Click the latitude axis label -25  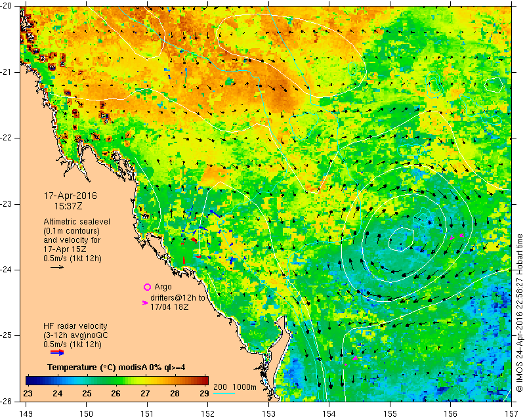click(7, 335)
